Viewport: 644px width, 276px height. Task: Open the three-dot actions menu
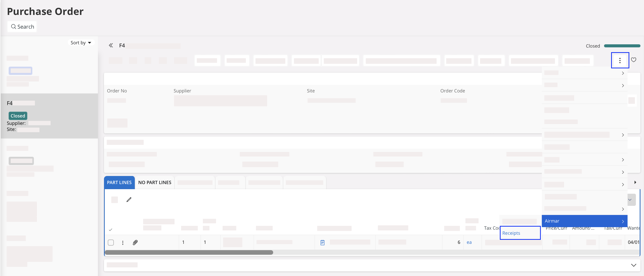click(620, 60)
